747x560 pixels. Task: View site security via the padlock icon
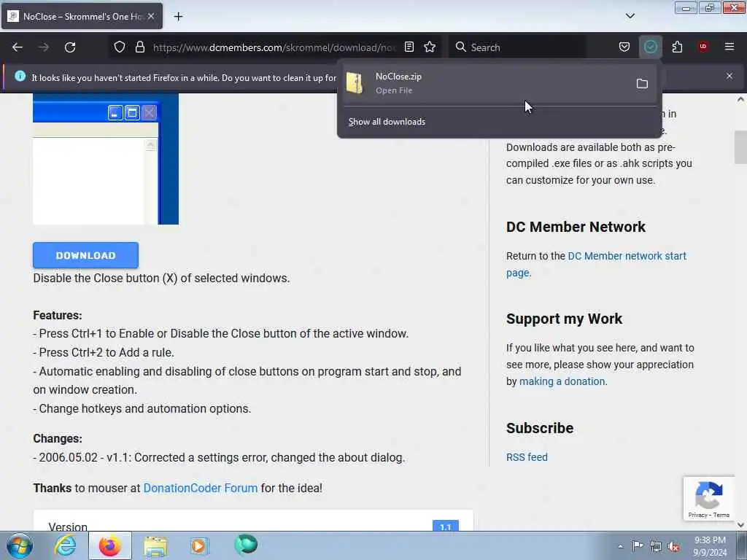139,47
